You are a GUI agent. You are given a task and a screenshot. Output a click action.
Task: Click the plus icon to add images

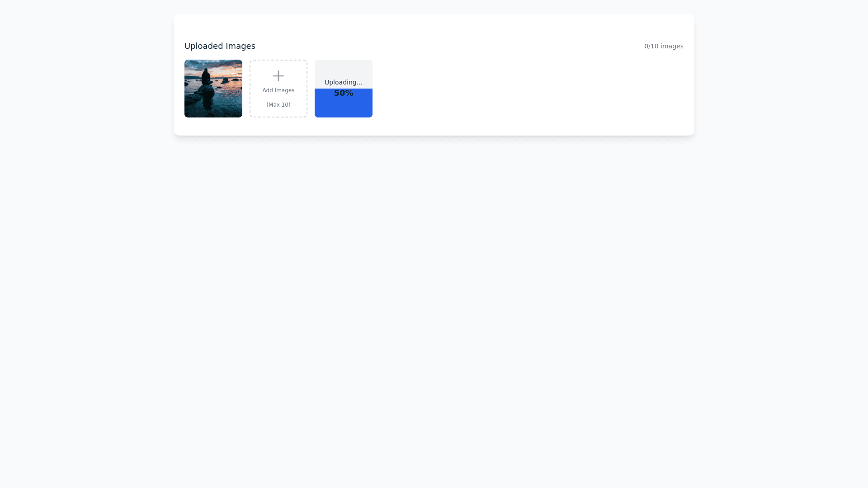pos(278,76)
